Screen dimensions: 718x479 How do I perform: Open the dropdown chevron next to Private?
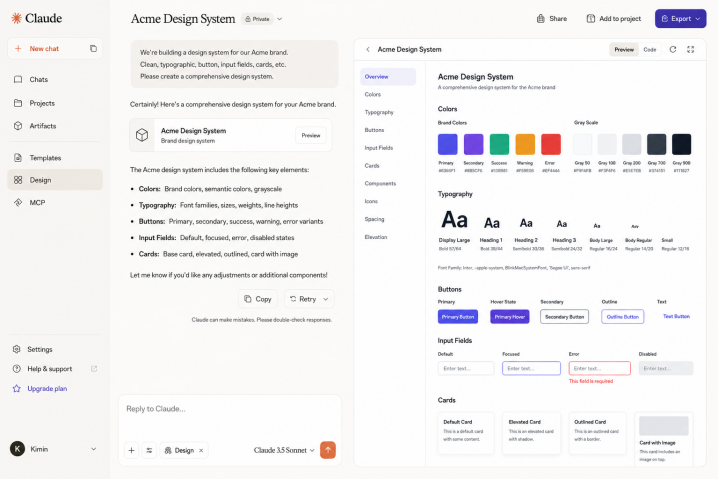pyautogui.click(x=280, y=19)
